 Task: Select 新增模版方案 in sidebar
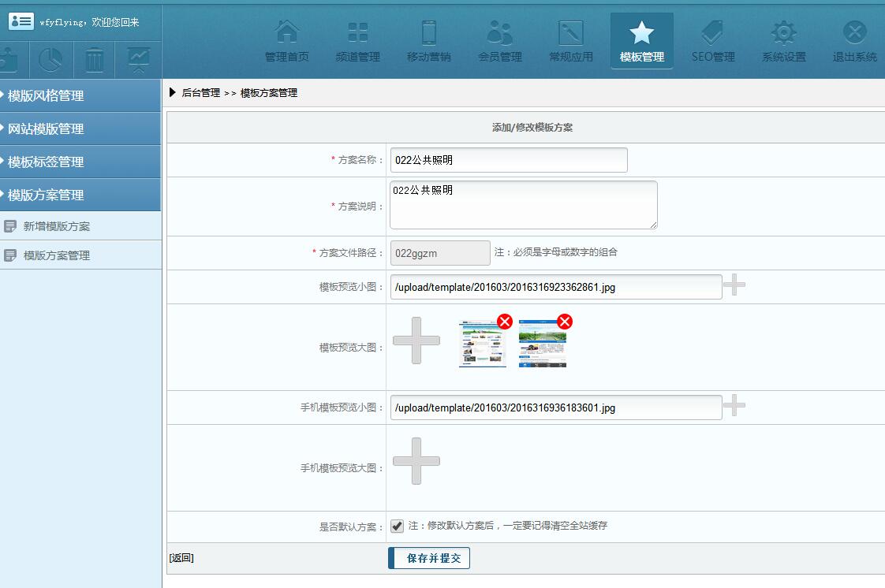(x=57, y=226)
